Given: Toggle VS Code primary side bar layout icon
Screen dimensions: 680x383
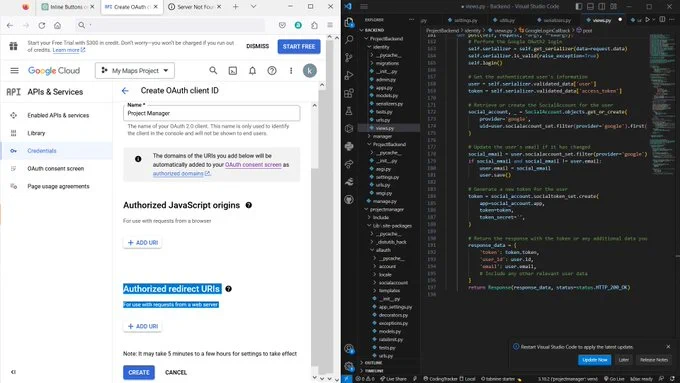Looking at the screenshot, I should [x=579, y=7].
